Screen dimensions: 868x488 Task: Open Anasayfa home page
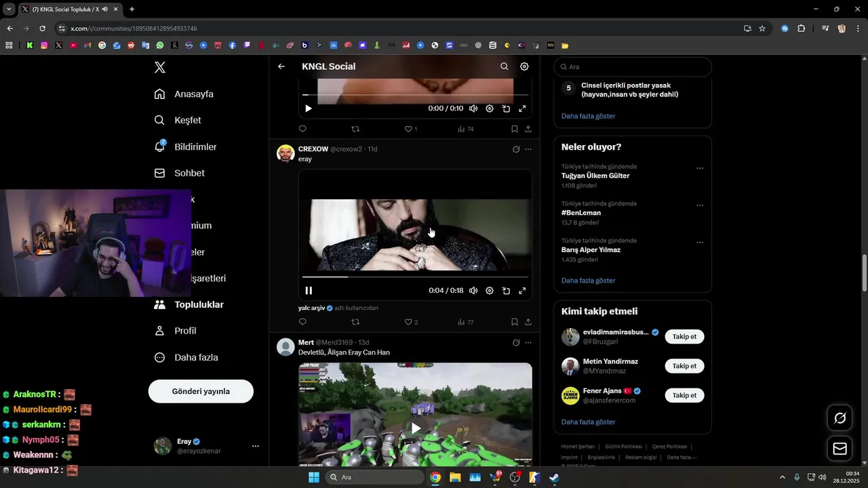point(184,94)
